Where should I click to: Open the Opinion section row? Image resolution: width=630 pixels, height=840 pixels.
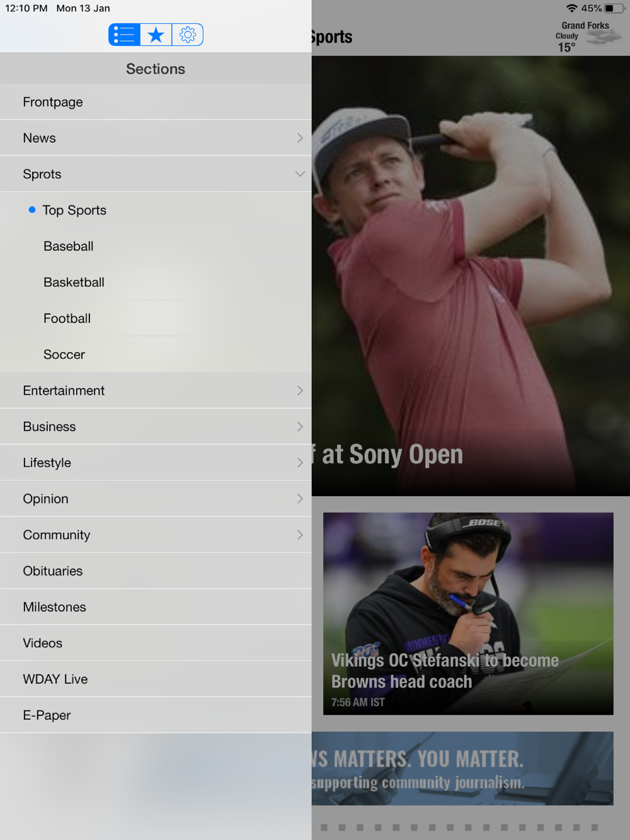pos(156,499)
